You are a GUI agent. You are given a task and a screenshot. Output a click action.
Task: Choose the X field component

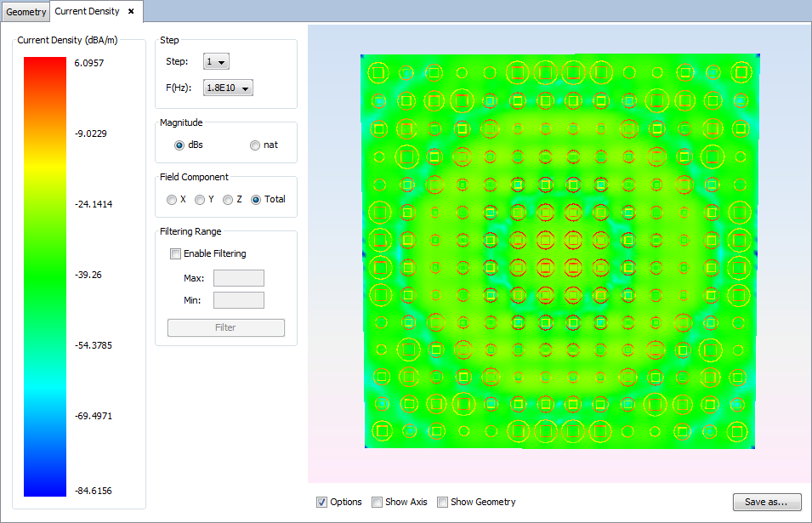(x=172, y=200)
